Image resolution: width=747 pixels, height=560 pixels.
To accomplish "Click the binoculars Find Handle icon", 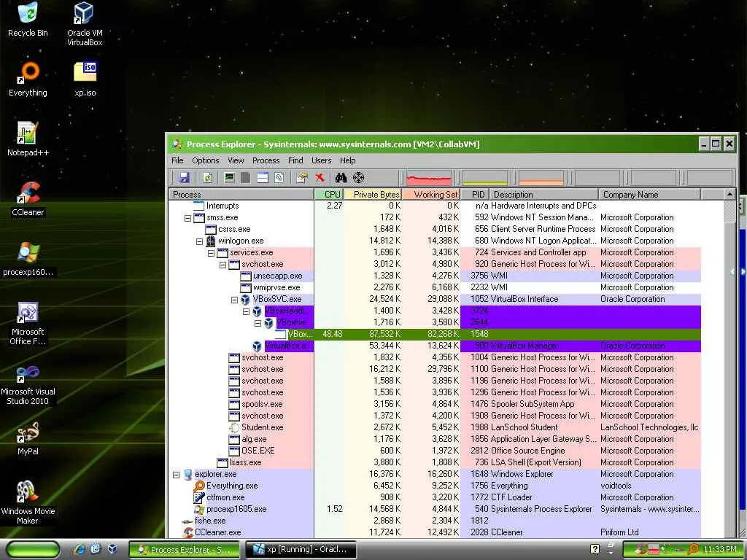I will [341, 178].
